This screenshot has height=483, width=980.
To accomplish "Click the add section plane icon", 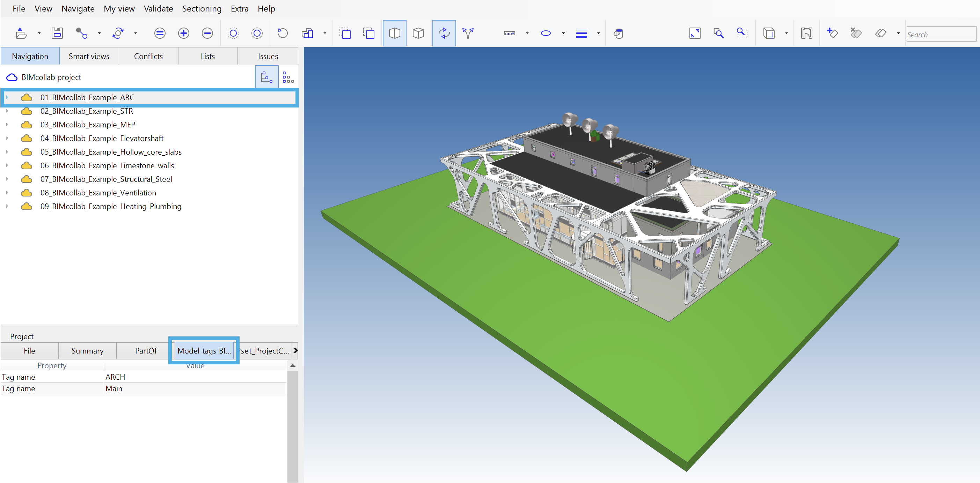I will click(832, 34).
